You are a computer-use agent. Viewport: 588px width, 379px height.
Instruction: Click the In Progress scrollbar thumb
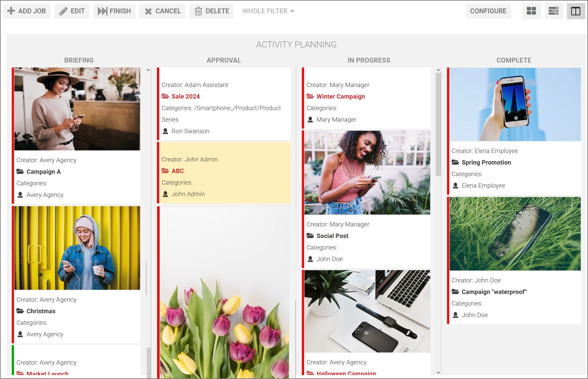click(x=438, y=125)
